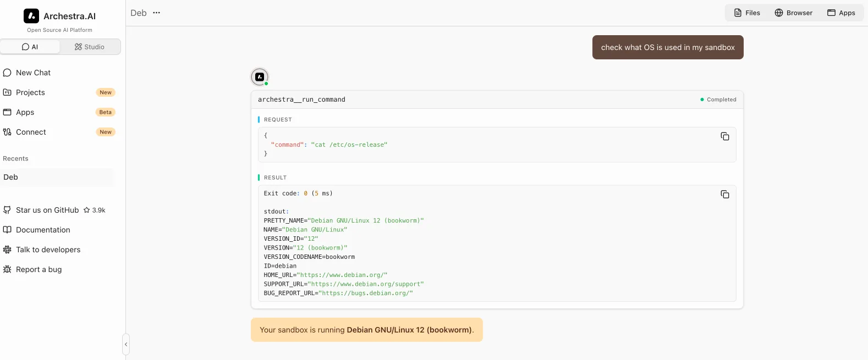Image resolution: width=868 pixels, height=360 pixels.
Task: Open the recent chat named Deb
Action: click(x=58, y=177)
